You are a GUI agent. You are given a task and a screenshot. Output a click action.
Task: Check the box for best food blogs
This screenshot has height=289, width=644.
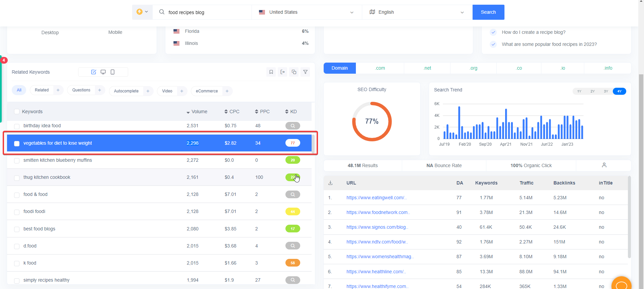[x=17, y=229]
